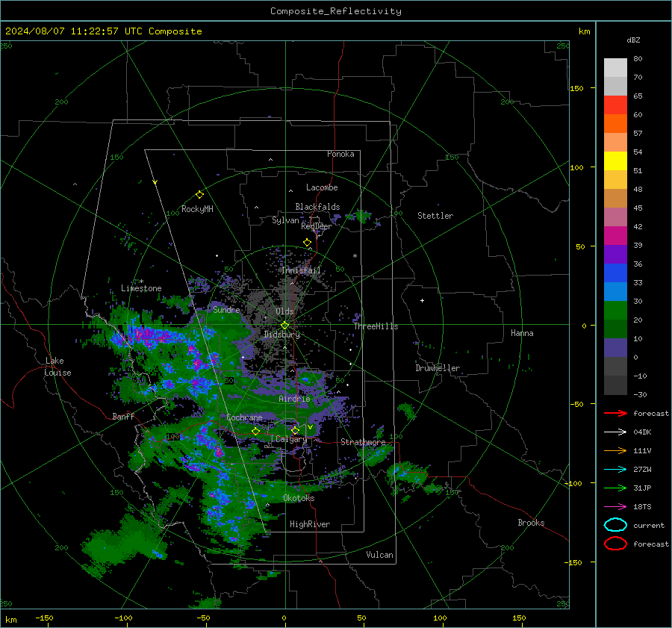
Task: Select the light blue 30-33 dBZ swatch
Action: pos(615,292)
